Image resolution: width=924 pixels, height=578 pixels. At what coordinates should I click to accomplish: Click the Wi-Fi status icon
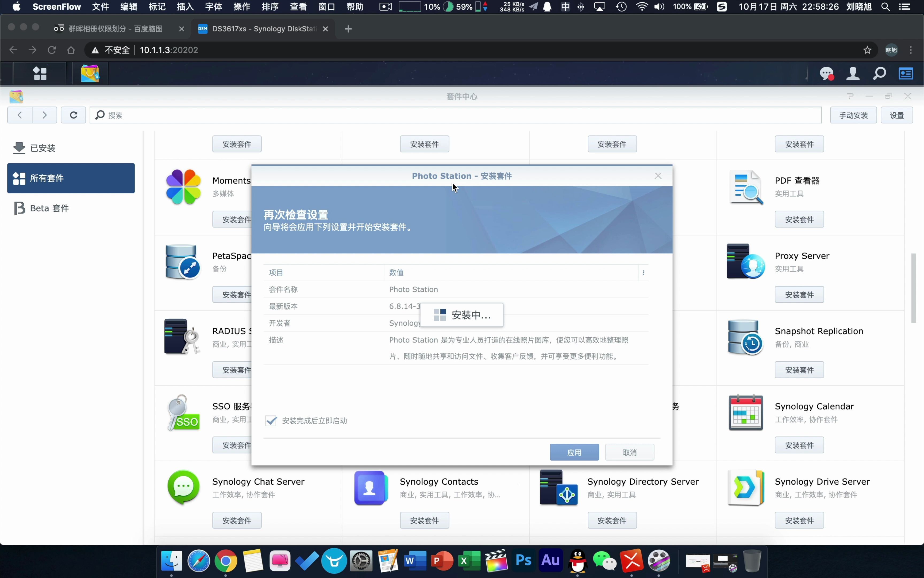pyautogui.click(x=642, y=7)
